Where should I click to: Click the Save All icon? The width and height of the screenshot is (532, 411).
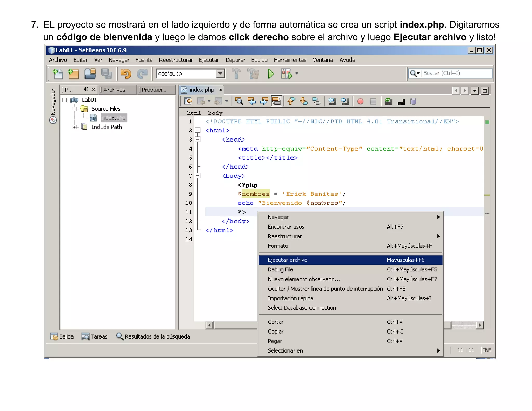[x=106, y=74]
